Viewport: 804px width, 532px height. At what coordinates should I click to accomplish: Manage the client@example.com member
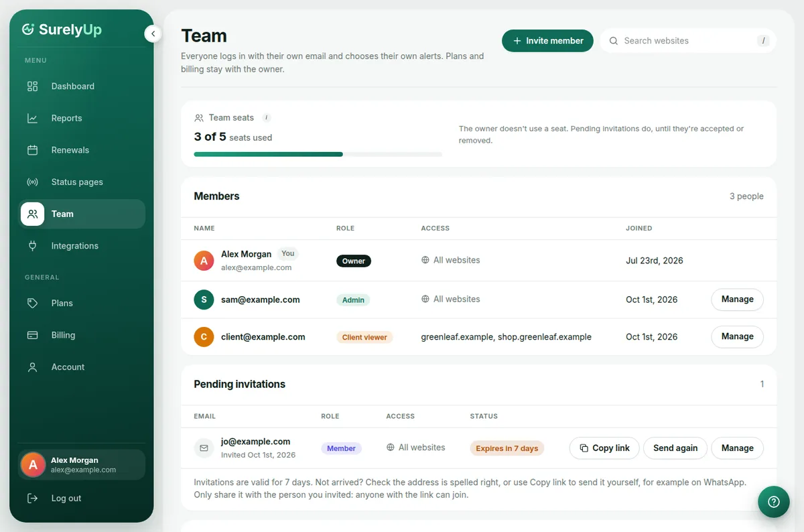coord(737,336)
